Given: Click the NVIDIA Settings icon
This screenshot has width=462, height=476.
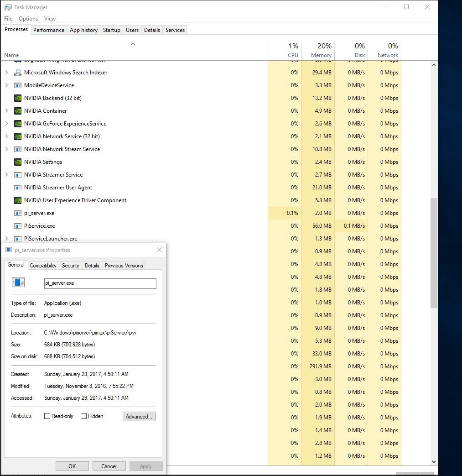Looking at the screenshot, I should pos(18,162).
